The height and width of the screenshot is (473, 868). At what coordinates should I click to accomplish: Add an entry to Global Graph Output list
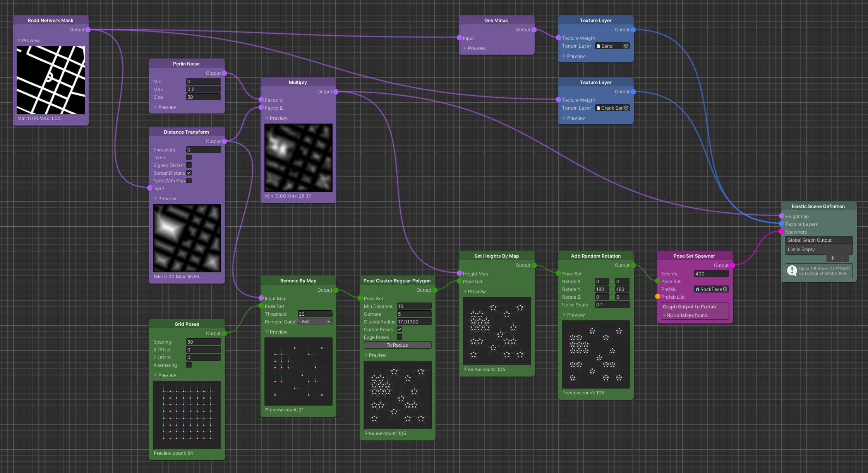pyautogui.click(x=833, y=258)
